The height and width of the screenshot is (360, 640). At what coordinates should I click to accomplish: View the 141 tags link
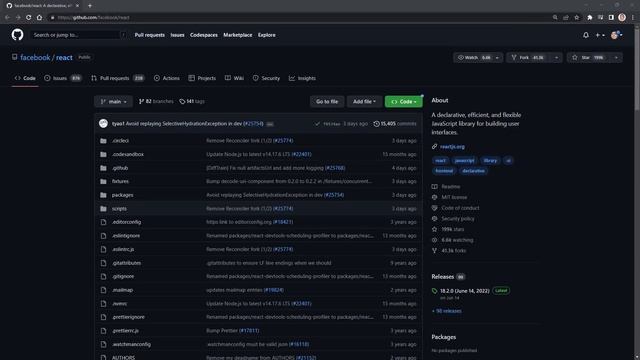[x=192, y=101]
